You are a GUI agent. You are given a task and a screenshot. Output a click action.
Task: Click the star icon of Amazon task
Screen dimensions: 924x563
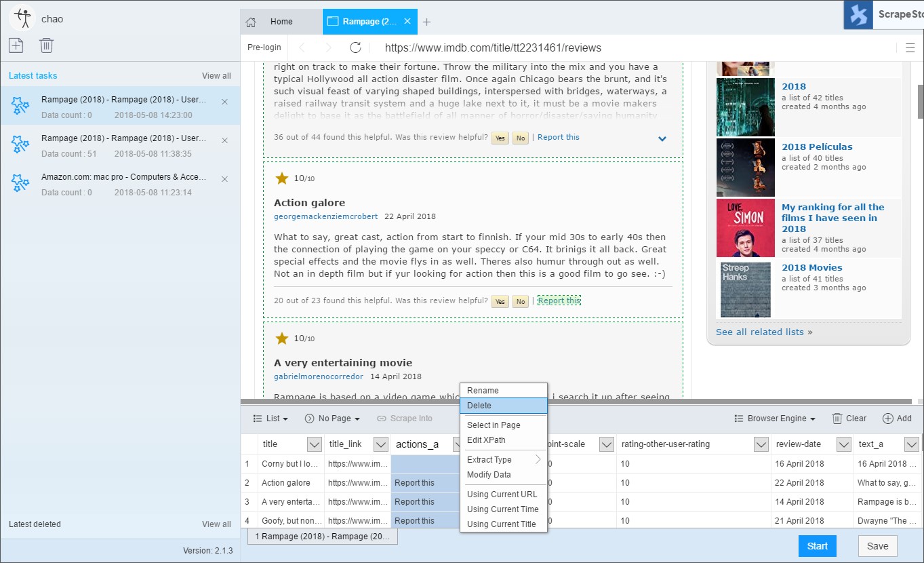coord(20,183)
